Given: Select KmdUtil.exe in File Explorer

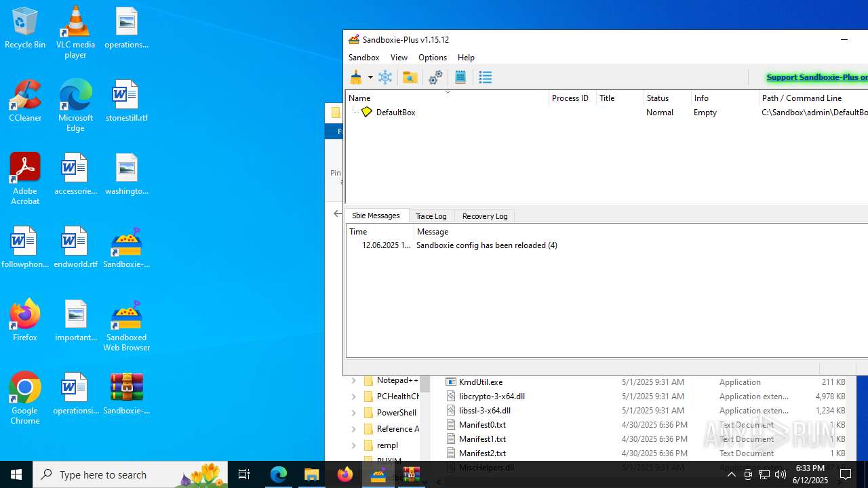Looking at the screenshot, I should 481,382.
